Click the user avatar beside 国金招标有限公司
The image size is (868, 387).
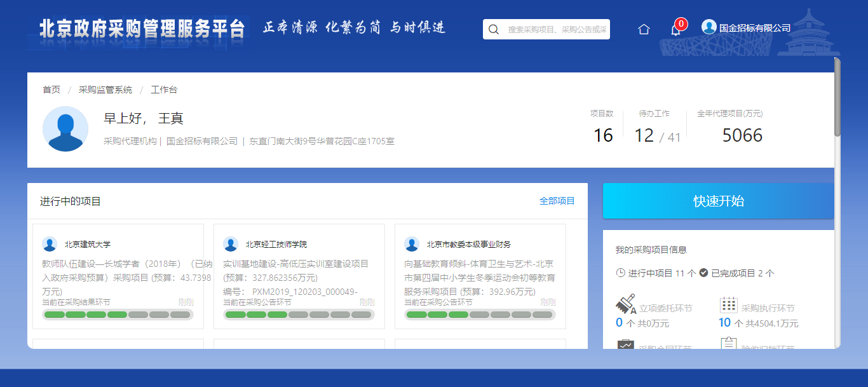coord(709,27)
